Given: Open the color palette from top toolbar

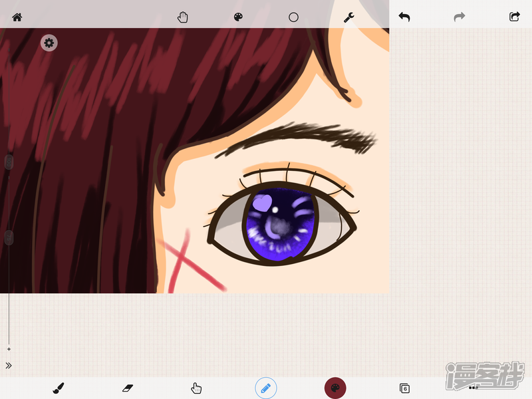Looking at the screenshot, I should [239, 17].
